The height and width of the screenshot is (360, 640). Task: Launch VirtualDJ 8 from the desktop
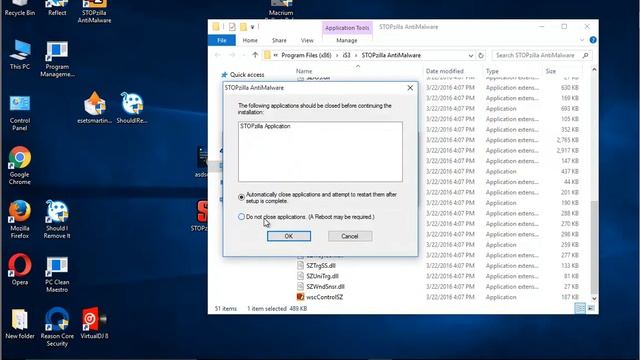click(94, 323)
